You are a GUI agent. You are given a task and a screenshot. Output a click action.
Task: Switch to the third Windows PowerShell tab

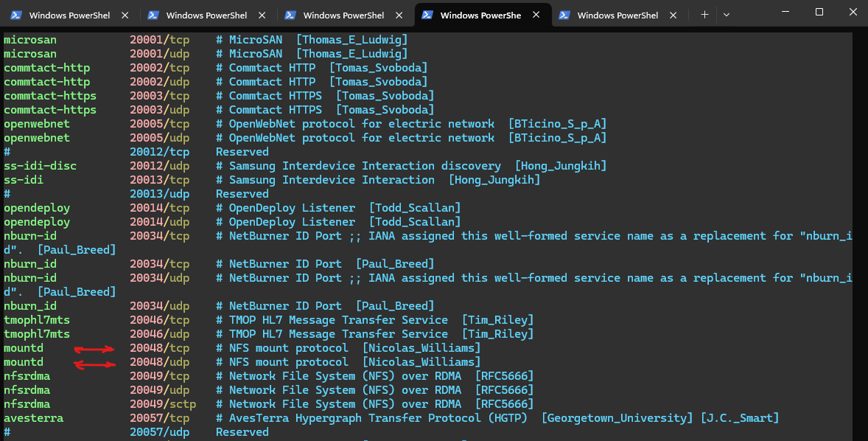tap(343, 15)
